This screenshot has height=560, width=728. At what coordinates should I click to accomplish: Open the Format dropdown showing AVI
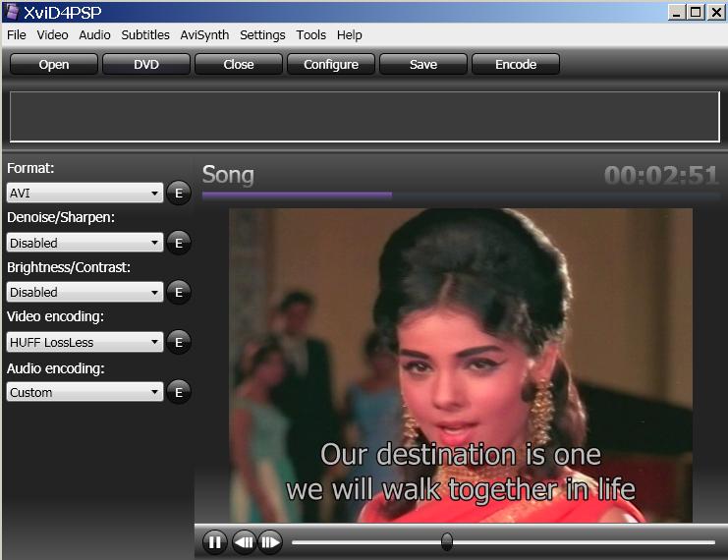pos(84,193)
